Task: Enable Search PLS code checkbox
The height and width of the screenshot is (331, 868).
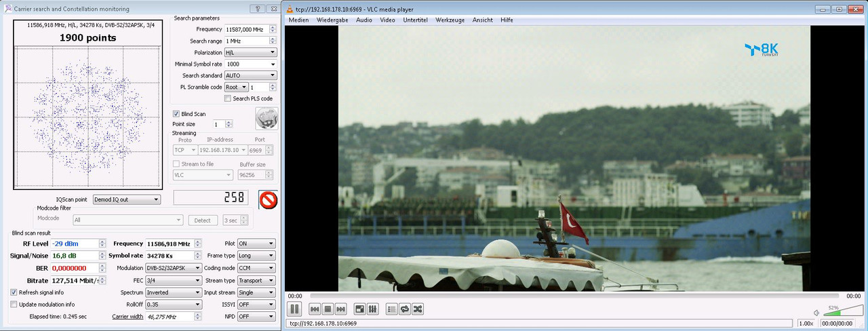Action: click(228, 98)
